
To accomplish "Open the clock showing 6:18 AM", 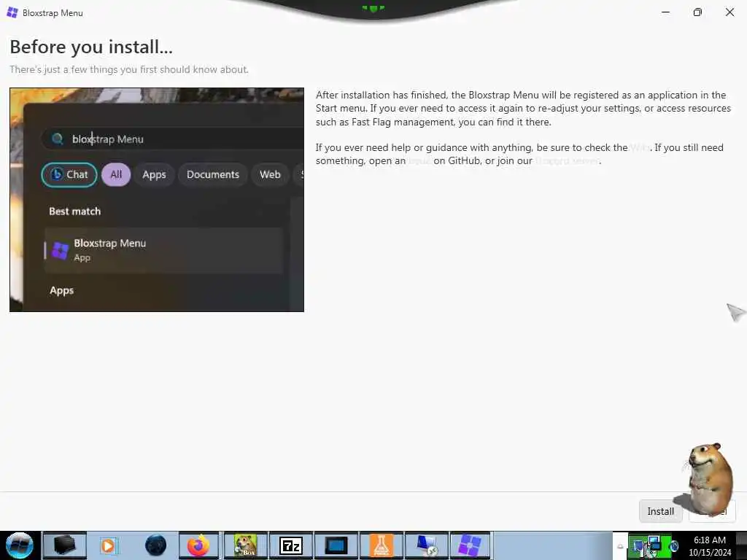I will pyautogui.click(x=710, y=546).
